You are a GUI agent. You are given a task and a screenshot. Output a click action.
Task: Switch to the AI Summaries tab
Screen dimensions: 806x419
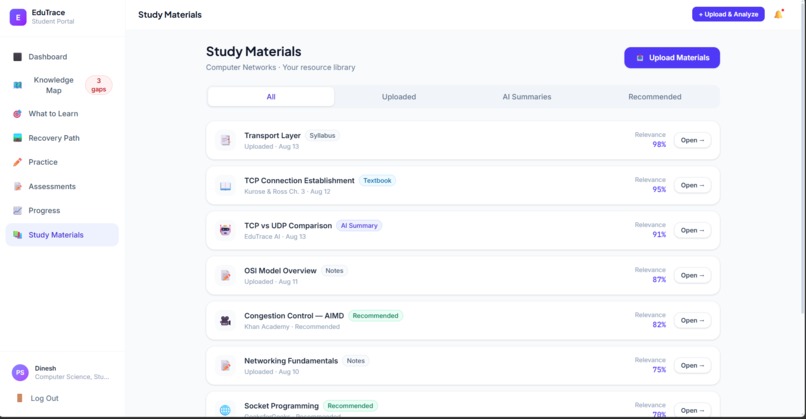pyautogui.click(x=527, y=97)
